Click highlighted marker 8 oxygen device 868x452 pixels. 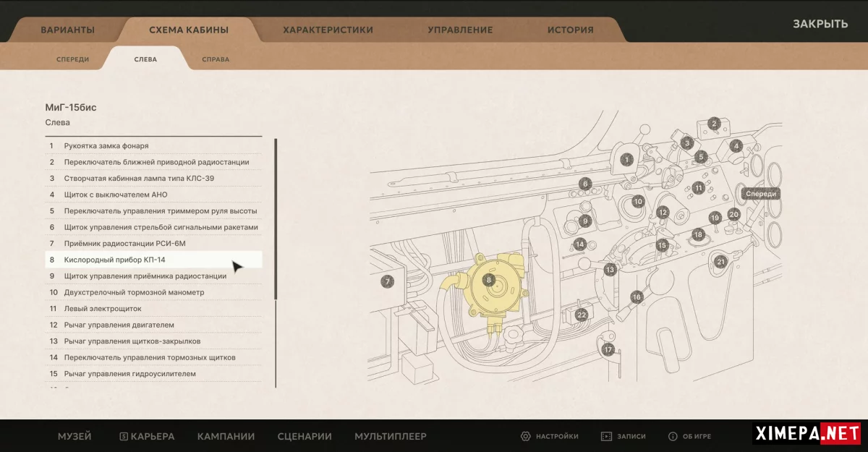[489, 280]
